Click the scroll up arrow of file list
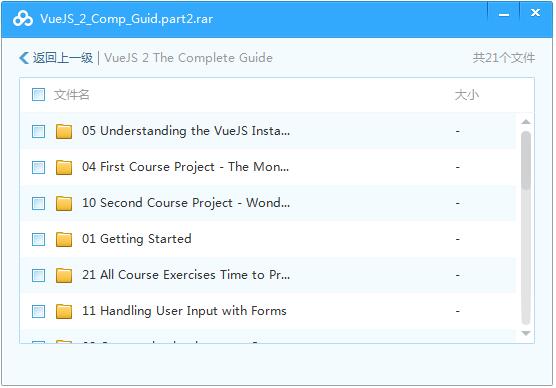The image size is (556, 388). [526, 122]
